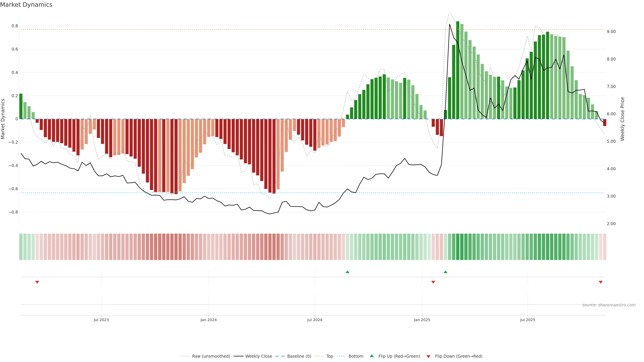Click the green triangle beside Flip Up legend

(x=372, y=356)
